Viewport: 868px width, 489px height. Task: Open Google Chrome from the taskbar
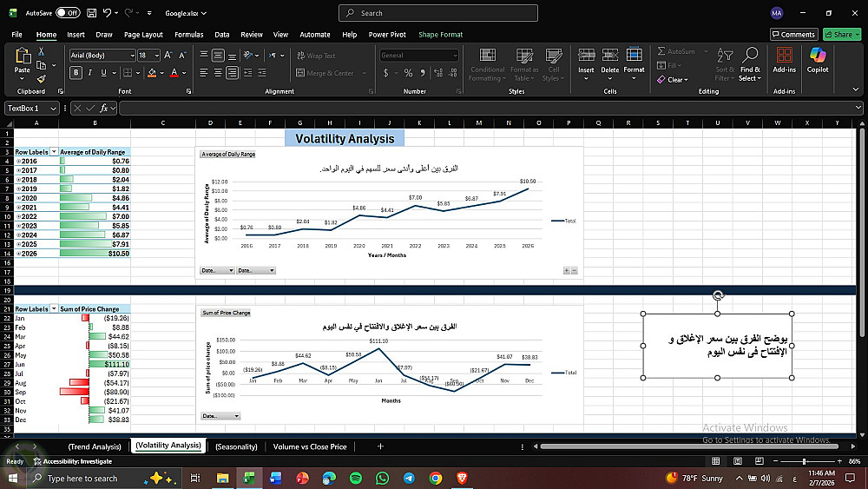click(436, 478)
